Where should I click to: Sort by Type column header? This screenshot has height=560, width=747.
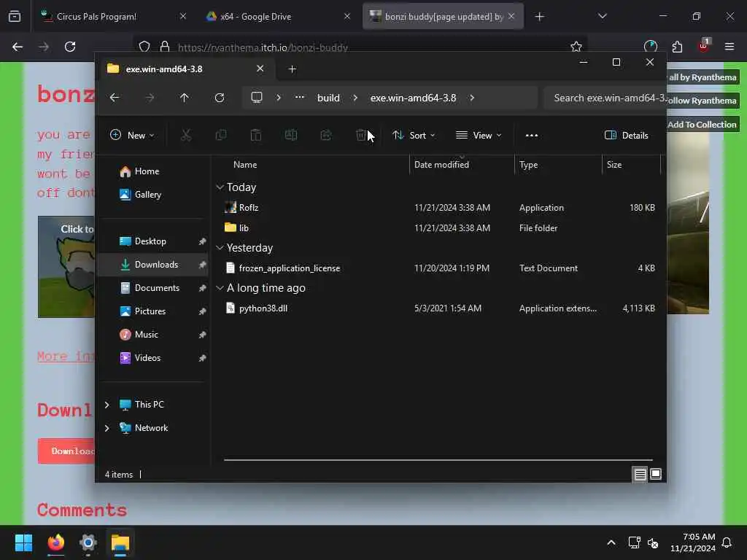pyautogui.click(x=528, y=165)
